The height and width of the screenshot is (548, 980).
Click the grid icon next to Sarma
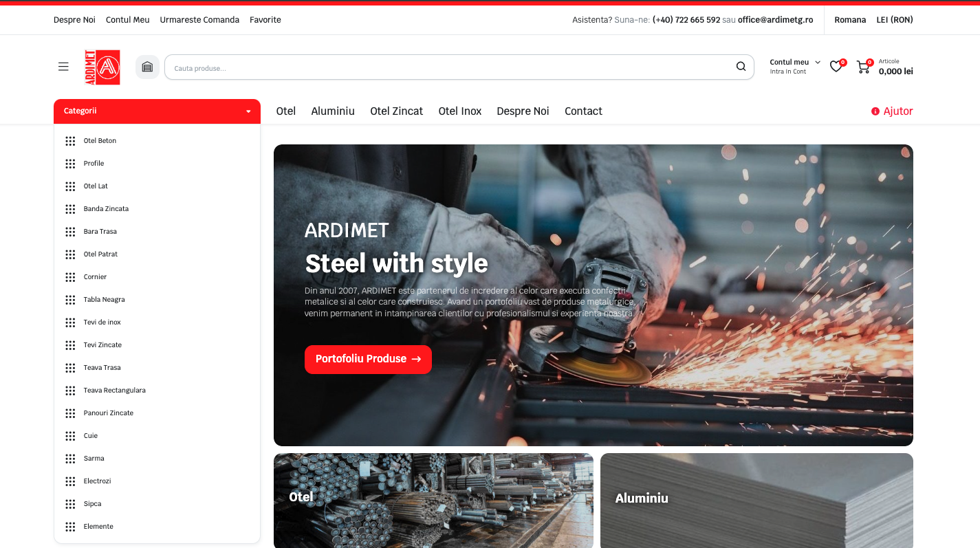coord(70,459)
